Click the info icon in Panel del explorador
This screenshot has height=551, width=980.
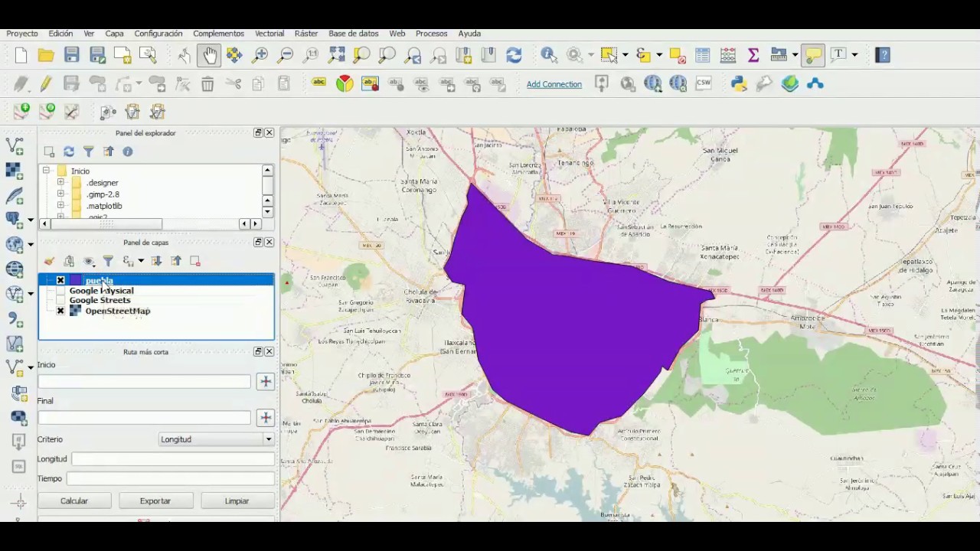tap(128, 152)
